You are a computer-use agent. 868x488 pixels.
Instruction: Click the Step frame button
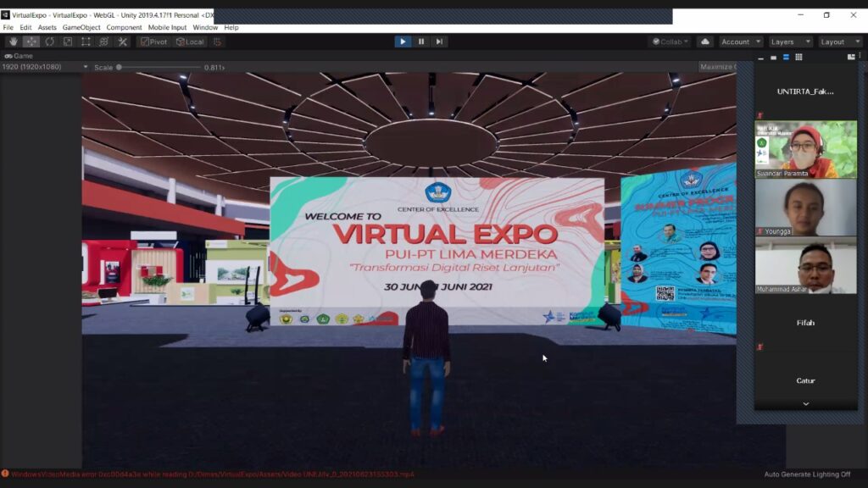click(x=439, y=42)
